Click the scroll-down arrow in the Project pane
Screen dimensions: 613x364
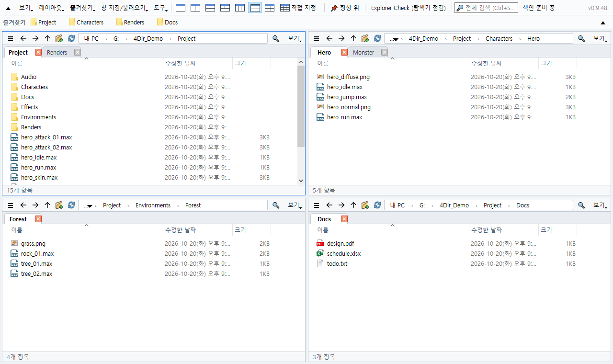[301, 181]
